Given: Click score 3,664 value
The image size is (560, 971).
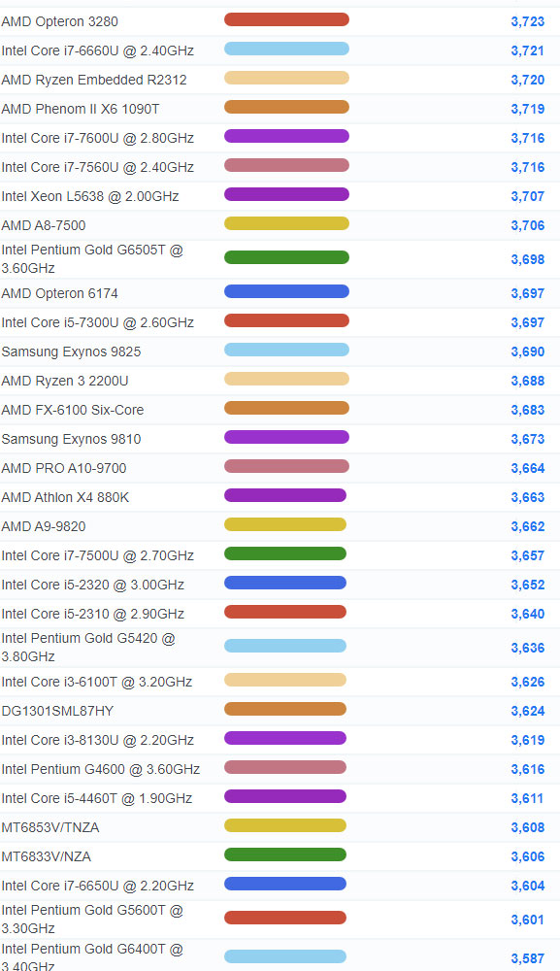Looking at the screenshot, I should pos(528,468).
